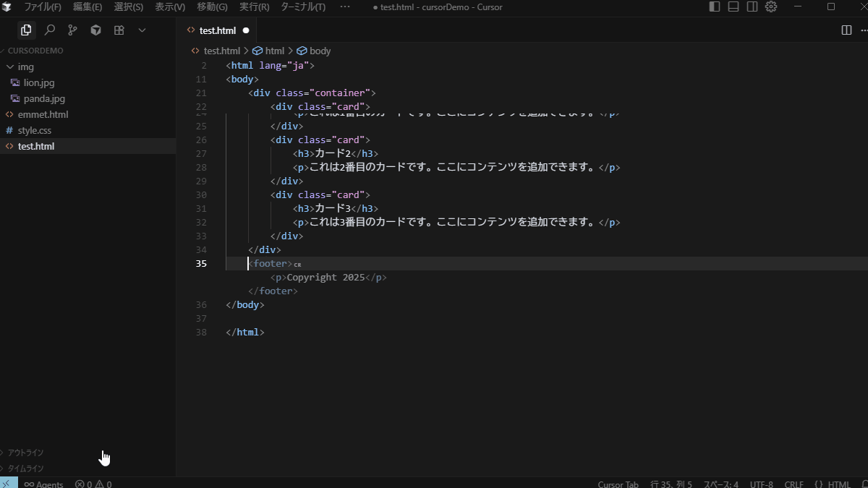Click the 3番目のカード paragraph line
This screenshot has width=868, height=488.
pyautogui.click(x=456, y=222)
